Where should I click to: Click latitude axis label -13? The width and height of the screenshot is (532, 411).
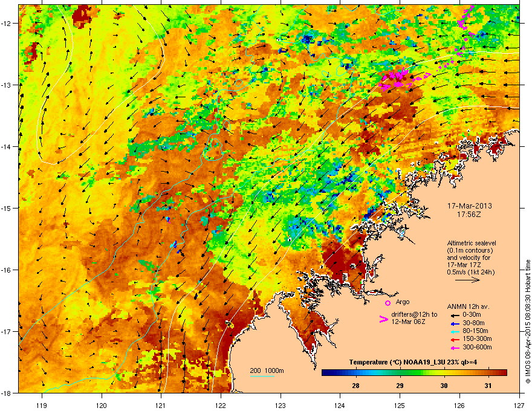(x=6, y=85)
